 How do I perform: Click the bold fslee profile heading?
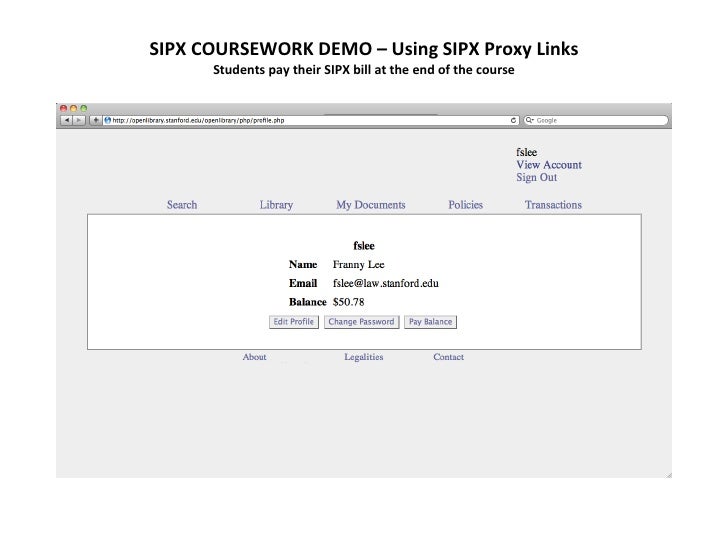click(364, 246)
